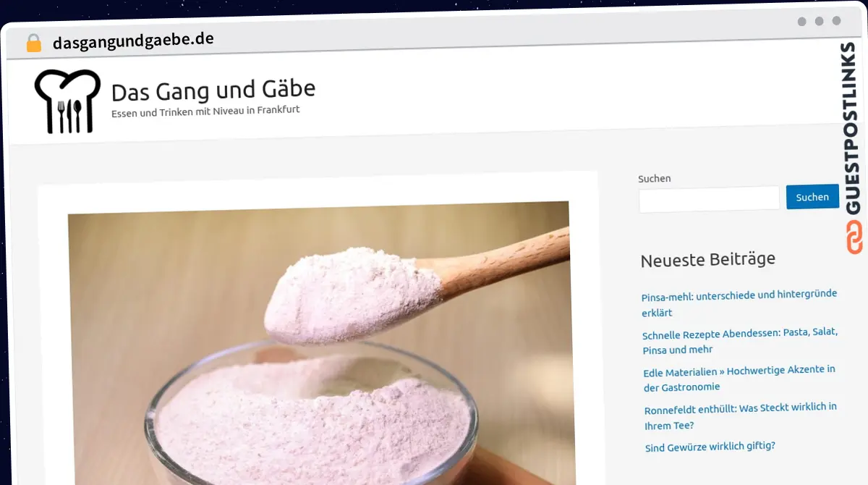868x485 pixels.
Task: Click the tagline Essen und Trinken mit Niveau
Action: (x=205, y=111)
